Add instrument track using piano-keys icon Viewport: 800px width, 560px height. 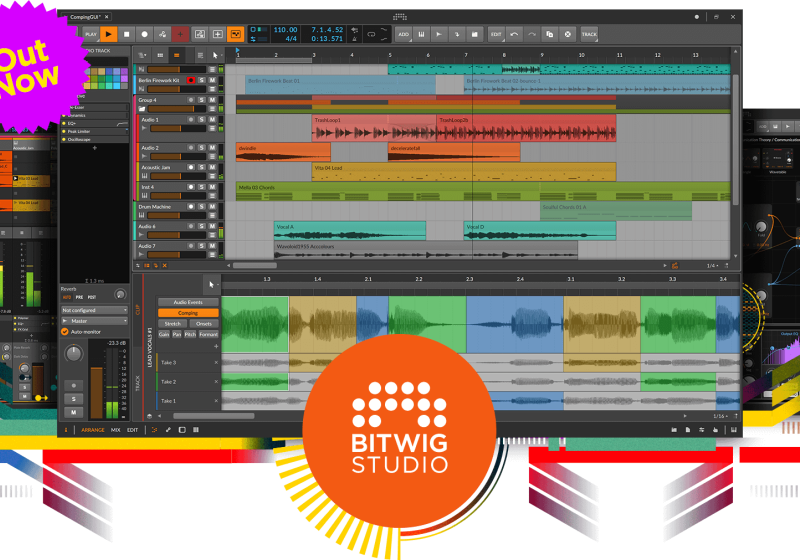(x=421, y=34)
